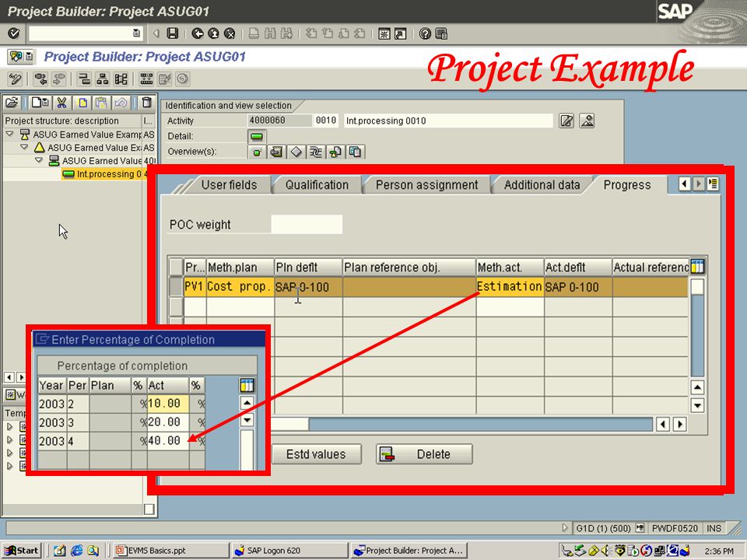Open the Create object dropdown in structure panel

coord(40,102)
